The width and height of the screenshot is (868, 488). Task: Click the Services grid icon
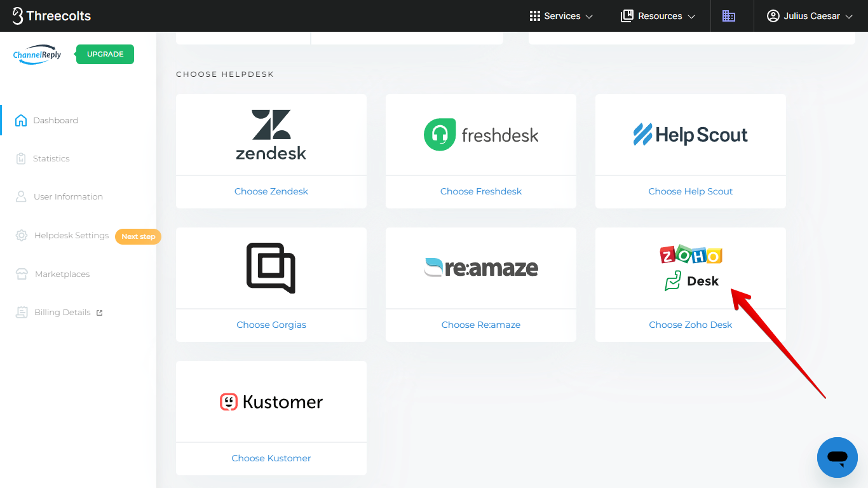(535, 16)
